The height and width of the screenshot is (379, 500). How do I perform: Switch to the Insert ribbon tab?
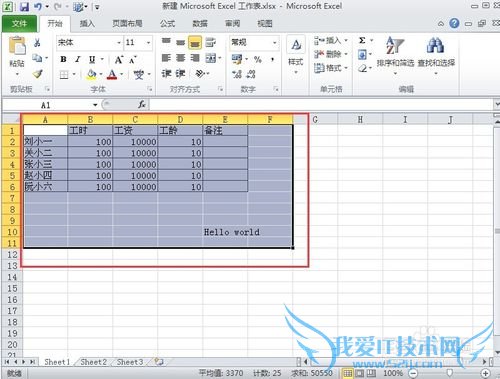[87, 24]
